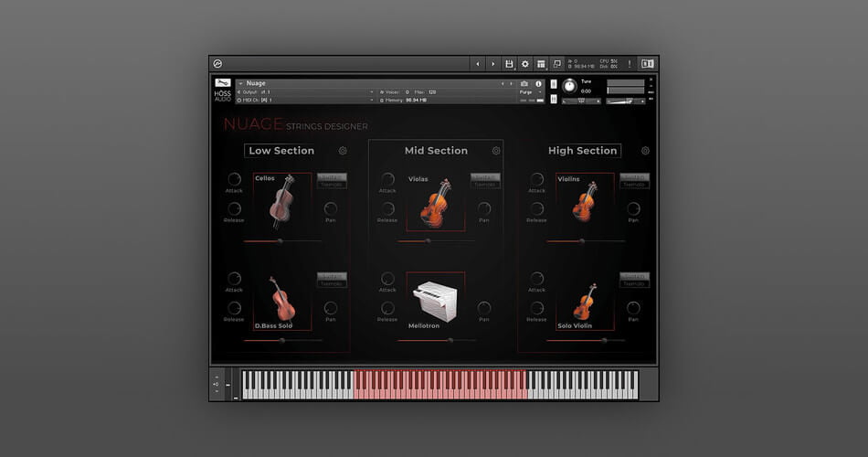
Task: Click the Max voices value 128
Action: (432, 92)
